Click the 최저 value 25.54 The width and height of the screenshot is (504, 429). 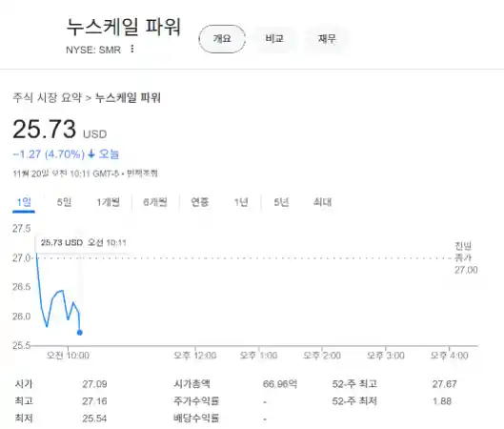tap(94, 419)
